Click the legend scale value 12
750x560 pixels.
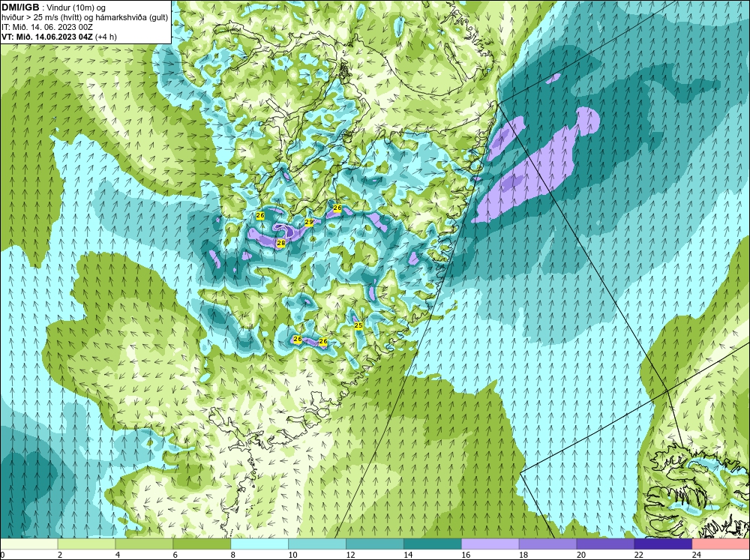[x=350, y=555]
